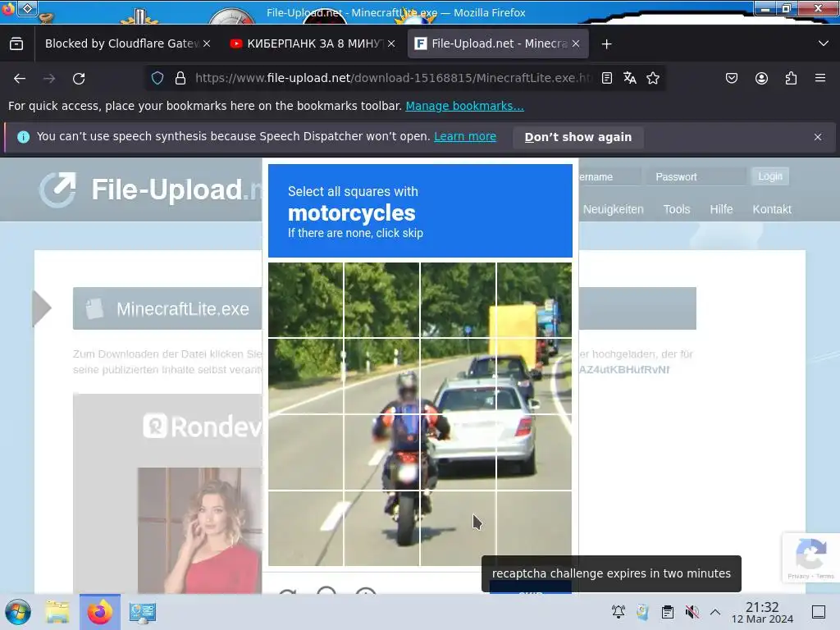The image size is (840, 630).
Task: Show site security info via the padlock
Action: pos(180,78)
